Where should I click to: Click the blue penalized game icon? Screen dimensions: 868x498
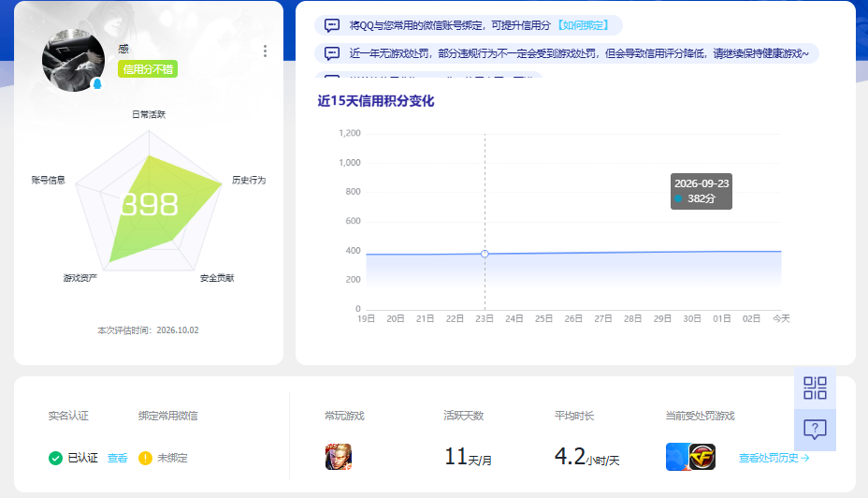pos(677,457)
